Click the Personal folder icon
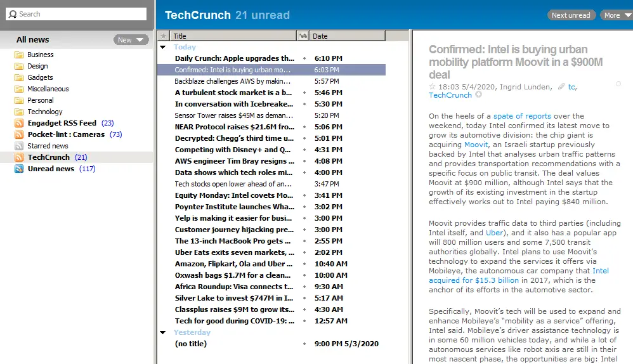Image resolution: width=633 pixels, height=364 pixels. [19, 100]
